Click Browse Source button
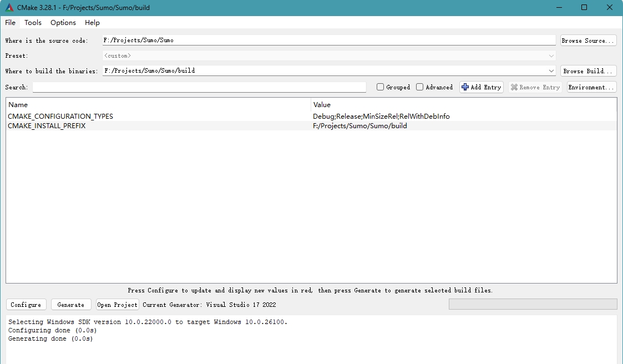 point(589,41)
